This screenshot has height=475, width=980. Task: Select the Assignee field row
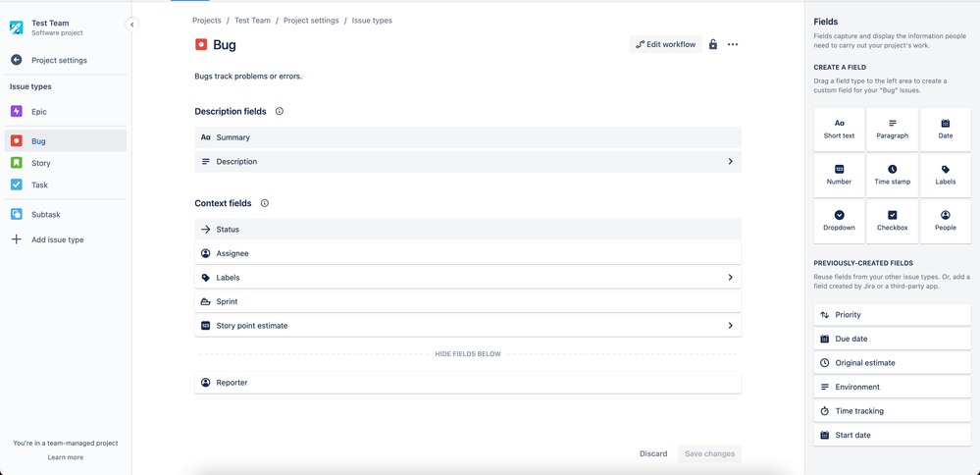(x=468, y=253)
